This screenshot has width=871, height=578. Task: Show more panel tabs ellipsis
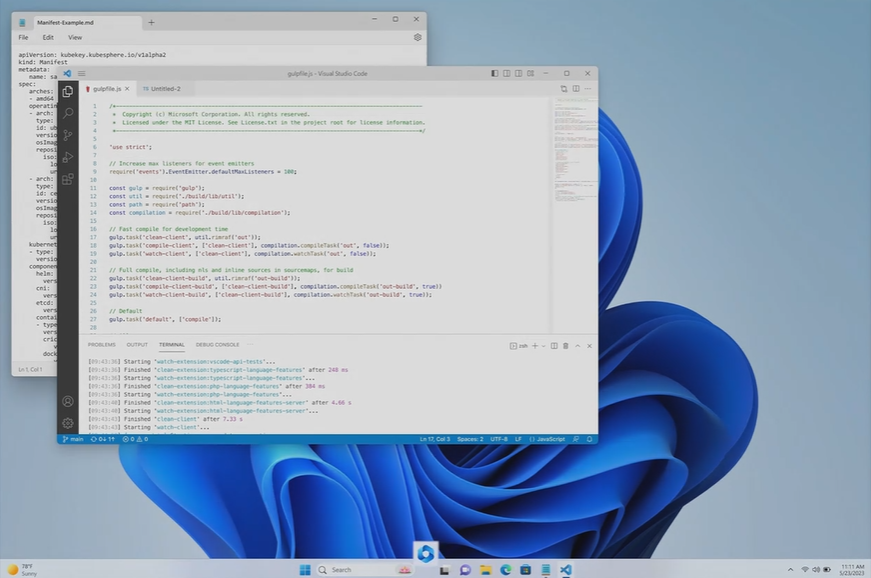point(250,345)
